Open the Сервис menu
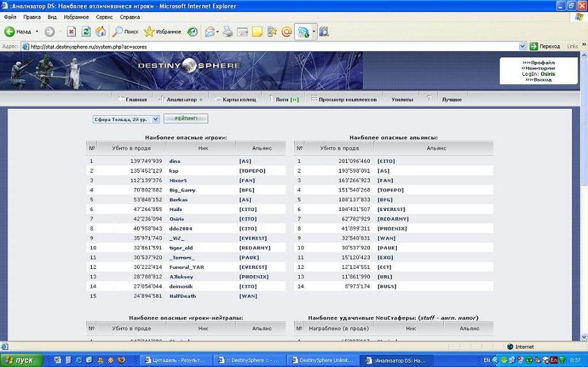 point(105,17)
